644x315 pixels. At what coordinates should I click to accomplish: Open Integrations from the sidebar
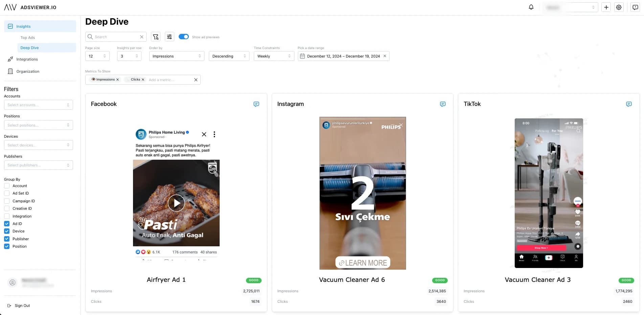(27, 59)
